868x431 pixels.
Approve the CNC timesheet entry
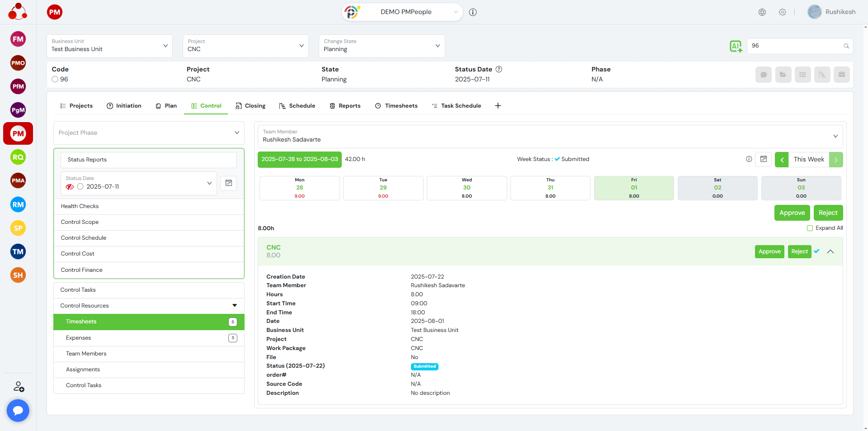(x=769, y=252)
